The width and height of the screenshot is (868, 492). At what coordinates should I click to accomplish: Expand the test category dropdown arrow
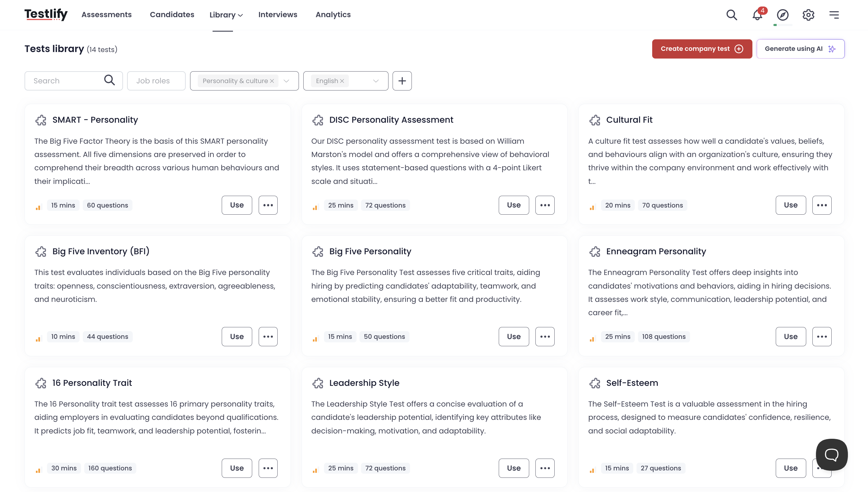click(286, 81)
